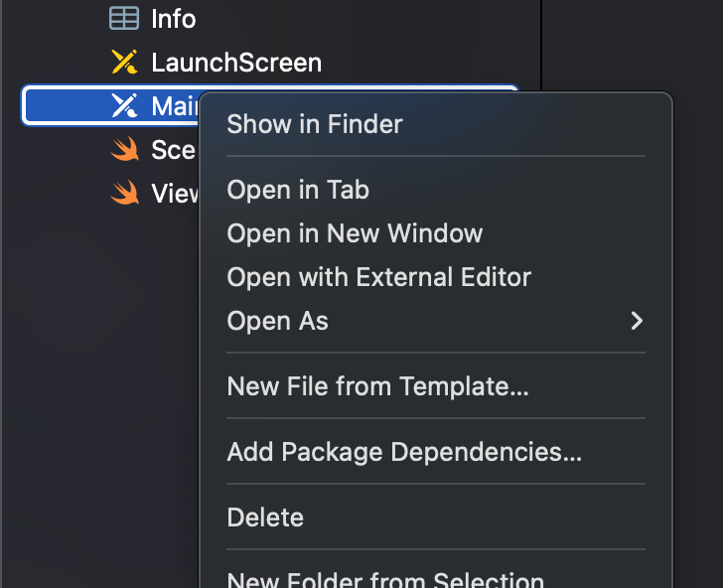
Task: Click the Swift bird icon beside Sce
Action: click(x=125, y=149)
